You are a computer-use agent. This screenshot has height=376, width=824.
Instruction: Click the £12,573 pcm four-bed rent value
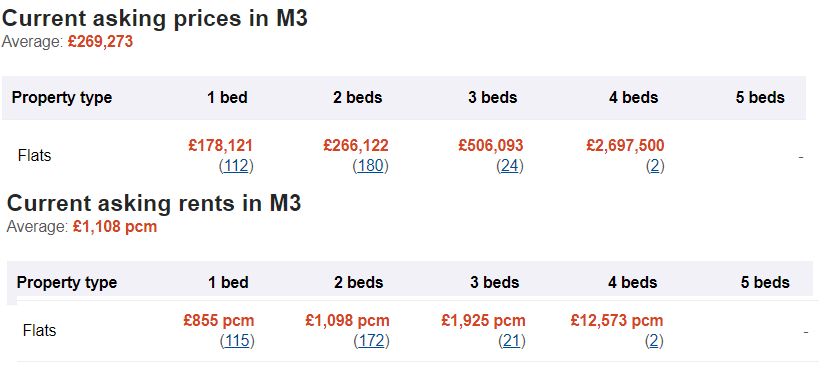[x=617, y=320]
